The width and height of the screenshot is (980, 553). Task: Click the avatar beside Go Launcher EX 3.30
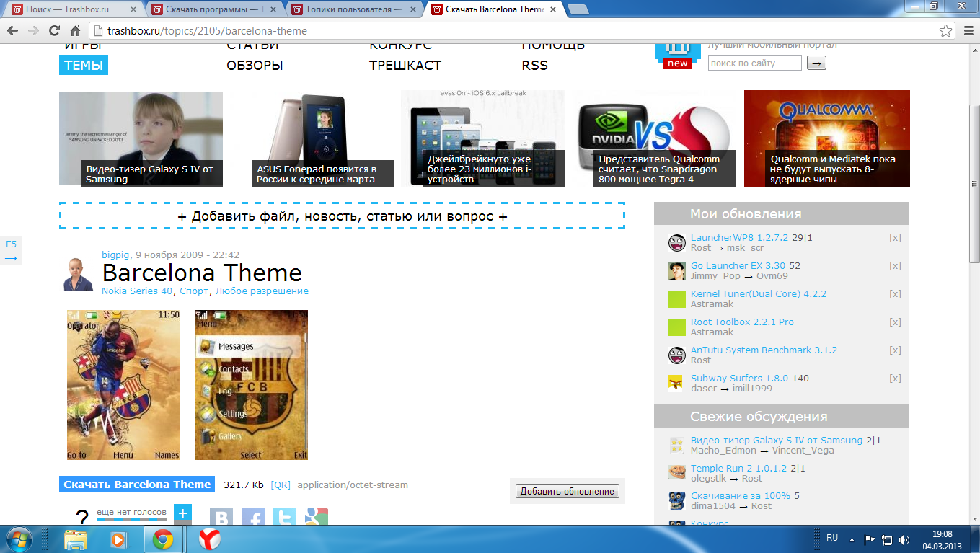(x=676, y=271)
